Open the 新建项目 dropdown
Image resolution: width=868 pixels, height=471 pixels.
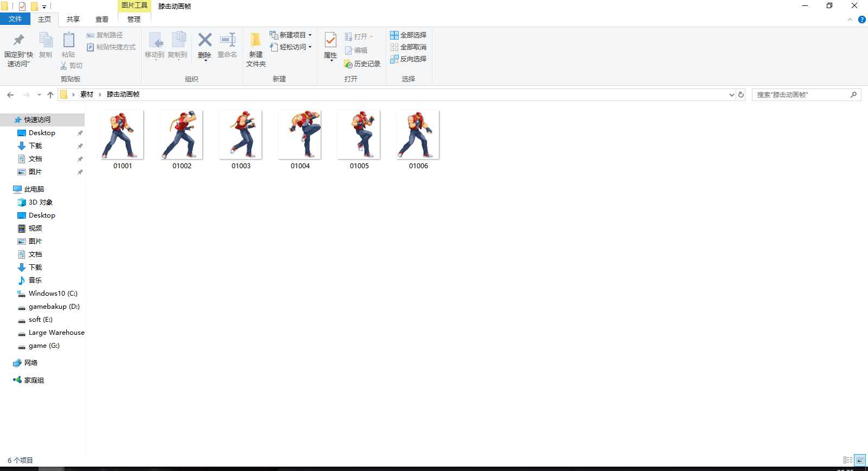[x=291, y=35]
